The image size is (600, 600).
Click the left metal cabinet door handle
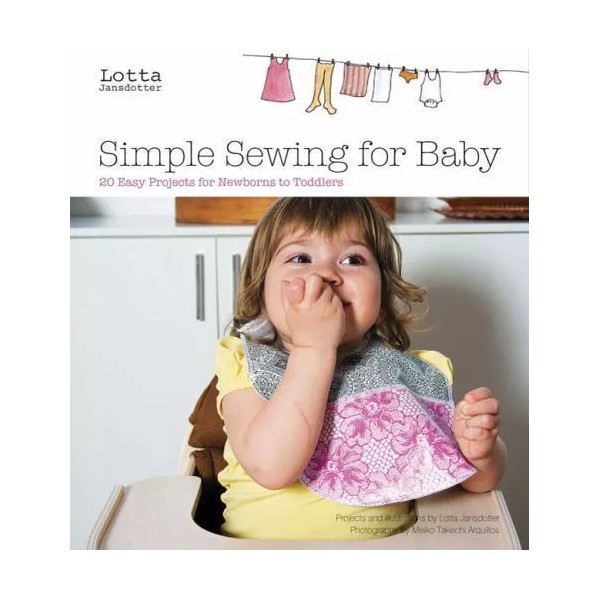pos(200,287)
